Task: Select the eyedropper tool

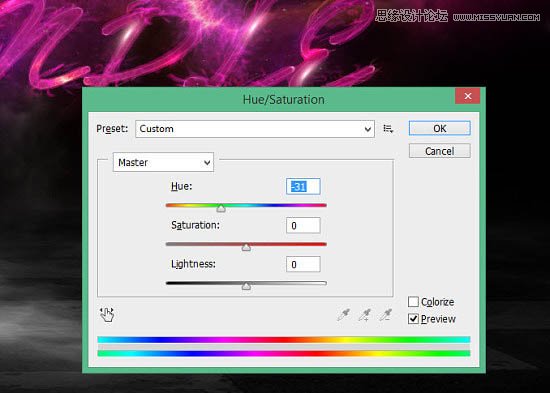Action: tap(343, 315)
